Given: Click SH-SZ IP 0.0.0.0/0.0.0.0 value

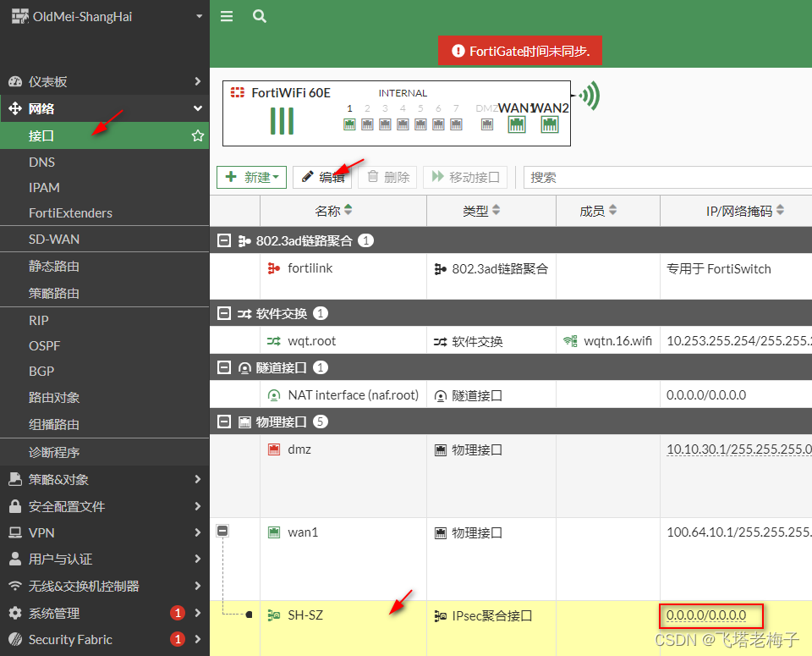Looking at the screenshot, I should coord(706,615).
